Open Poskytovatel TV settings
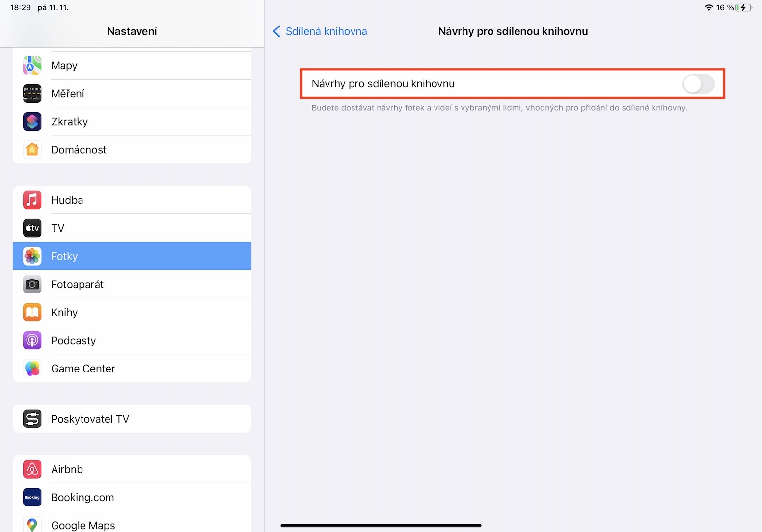762x532 pixels. 132,419
